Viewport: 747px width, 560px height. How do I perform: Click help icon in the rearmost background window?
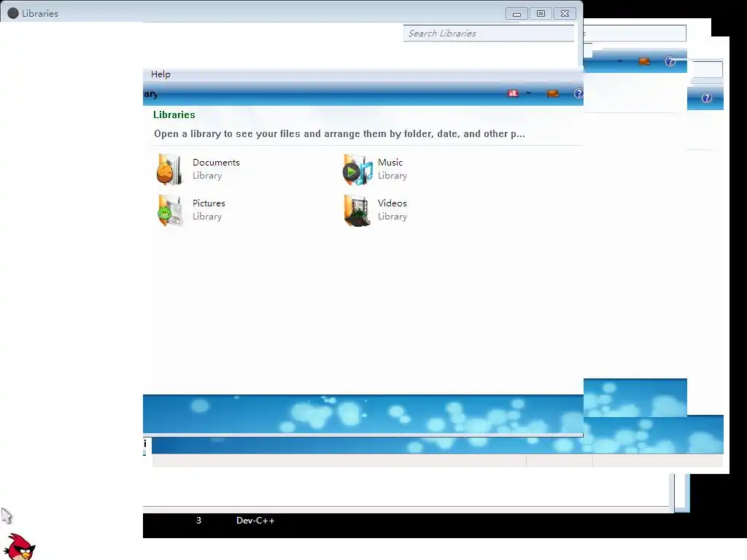pos(706,98)
